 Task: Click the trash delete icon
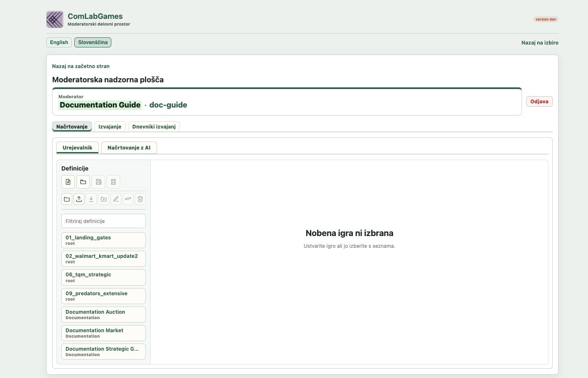(x=140, y=199)
